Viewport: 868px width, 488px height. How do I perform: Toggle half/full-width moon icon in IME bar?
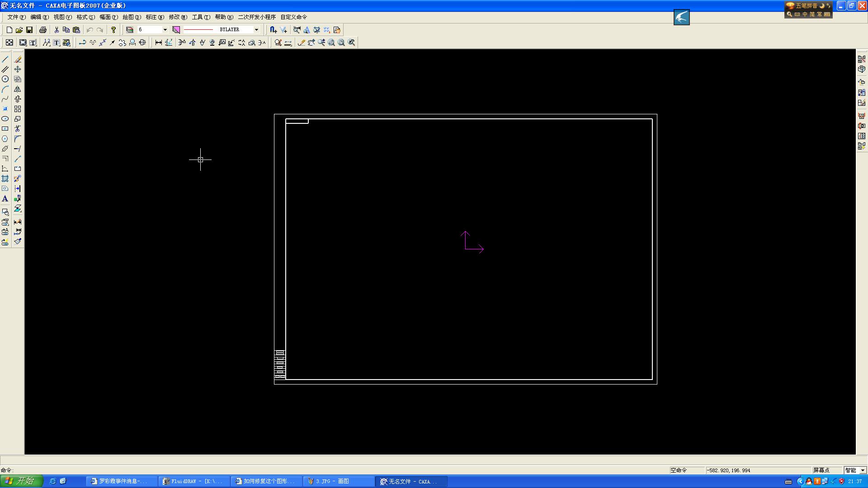822,6
